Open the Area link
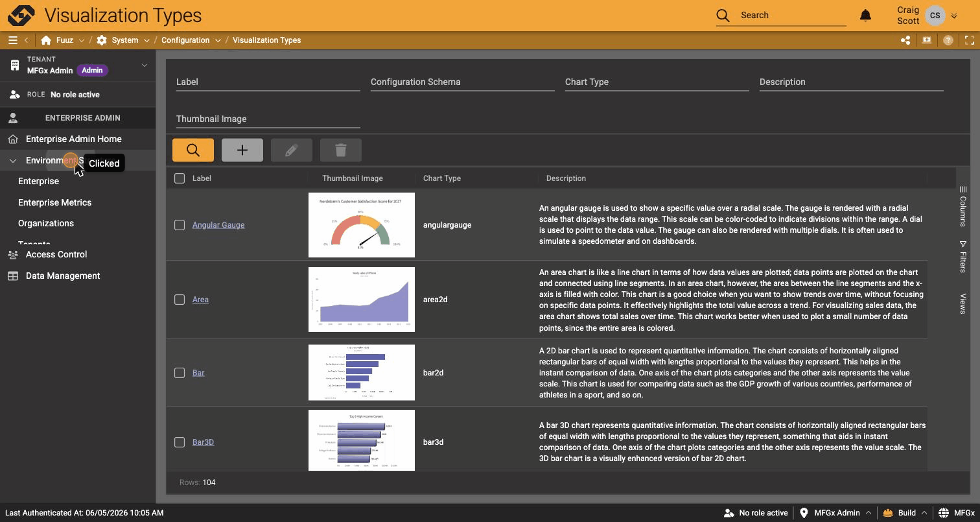The height and width of the screenshot is (522, 980). [200, 300]
